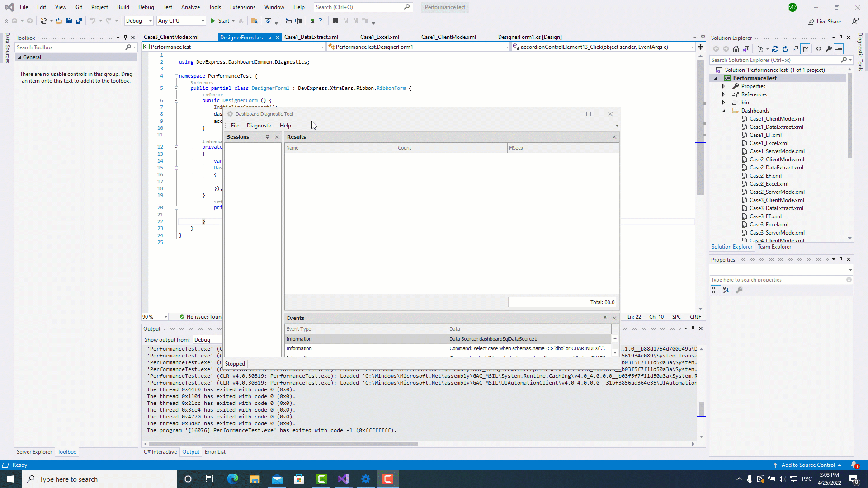Image resolution: width=868 pixels, height=488 pixels.
Task: Select the Error List tab
Action: 215,451
